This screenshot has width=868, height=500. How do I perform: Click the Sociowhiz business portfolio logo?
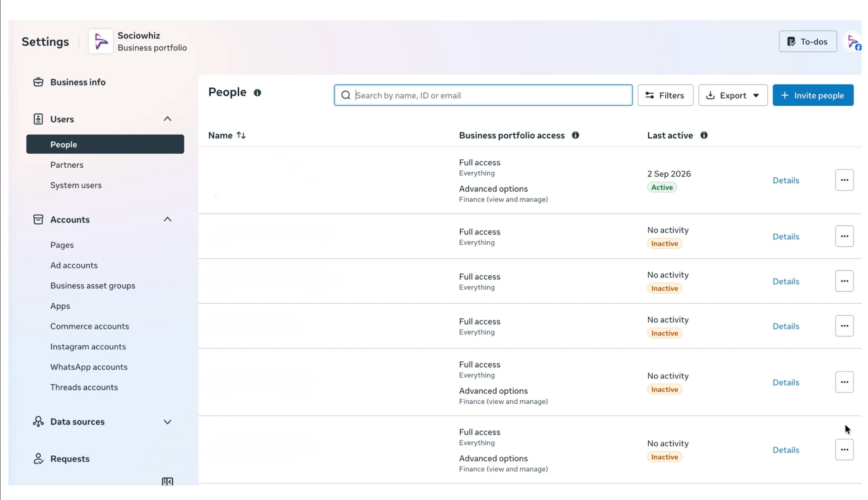pyautogui.click(x=100, y=42)
